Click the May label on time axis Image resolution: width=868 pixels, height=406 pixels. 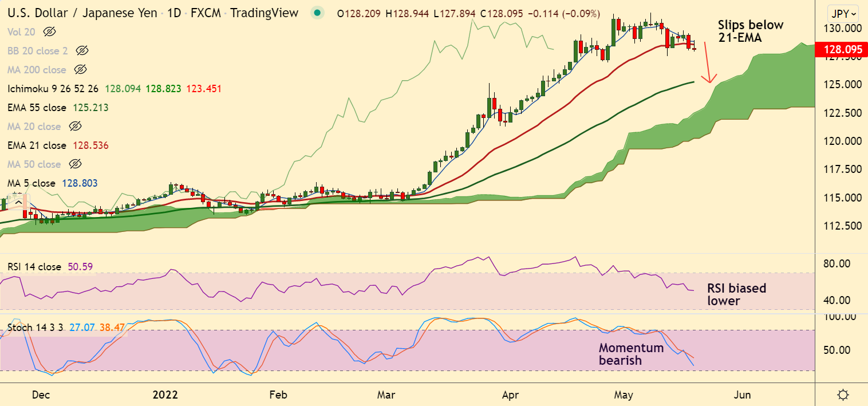[623, 395]
